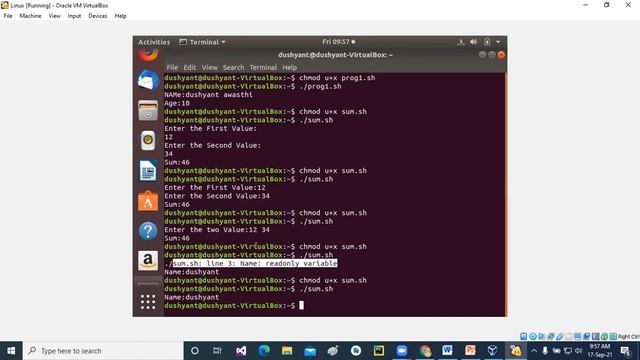Viewport: 640px width, 360px height.
Task: Open Thunderbird Mail from the Ubuntu dock
Action: (148, 80)
